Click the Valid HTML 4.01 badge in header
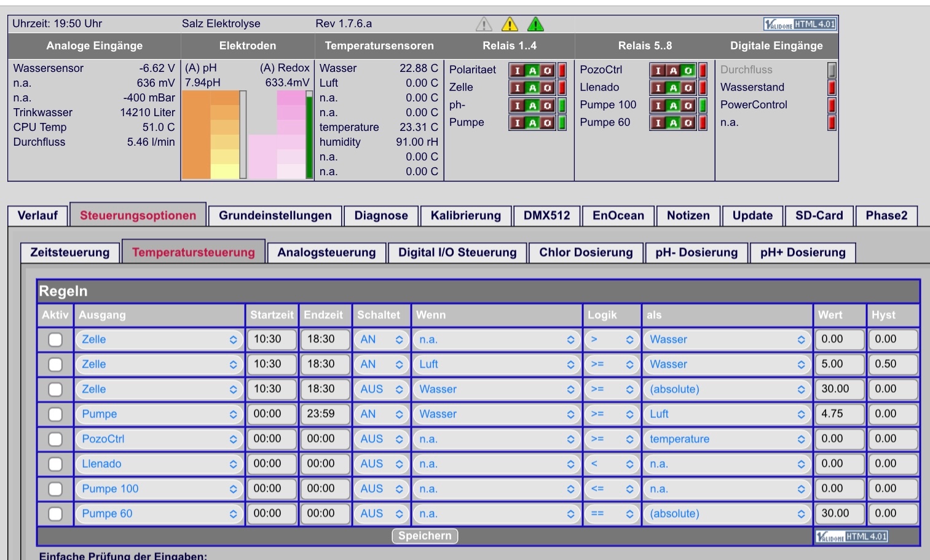 [800, 24]
